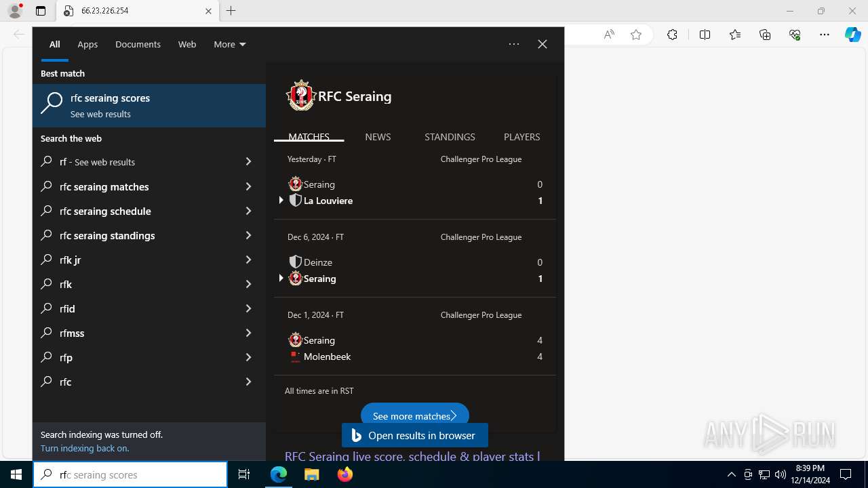Select the Apps search filter tab
This screenshot has height=488, width=868.
pyautogui.click(x=87, y=44)
